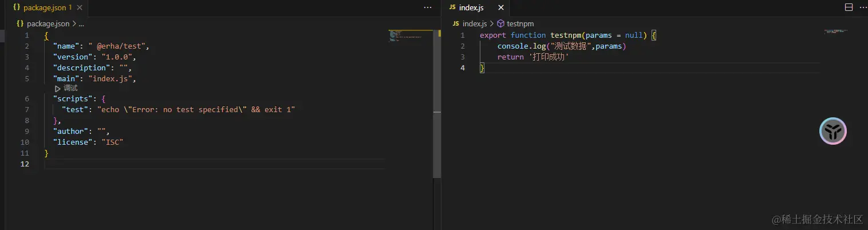Click the " @erha/test" value
Image resolution: width=868 pixels, height=230 pixels.
pyautogui.click(x=119, y=46)
